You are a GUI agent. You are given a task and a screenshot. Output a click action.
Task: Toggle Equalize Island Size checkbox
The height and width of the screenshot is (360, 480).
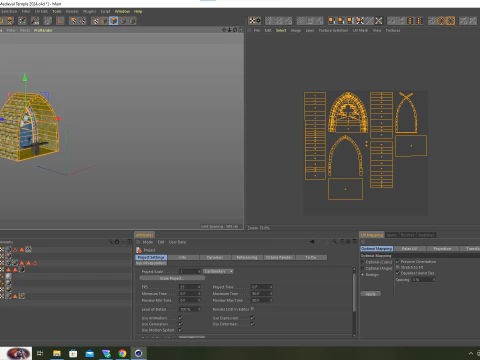[398, 273]
